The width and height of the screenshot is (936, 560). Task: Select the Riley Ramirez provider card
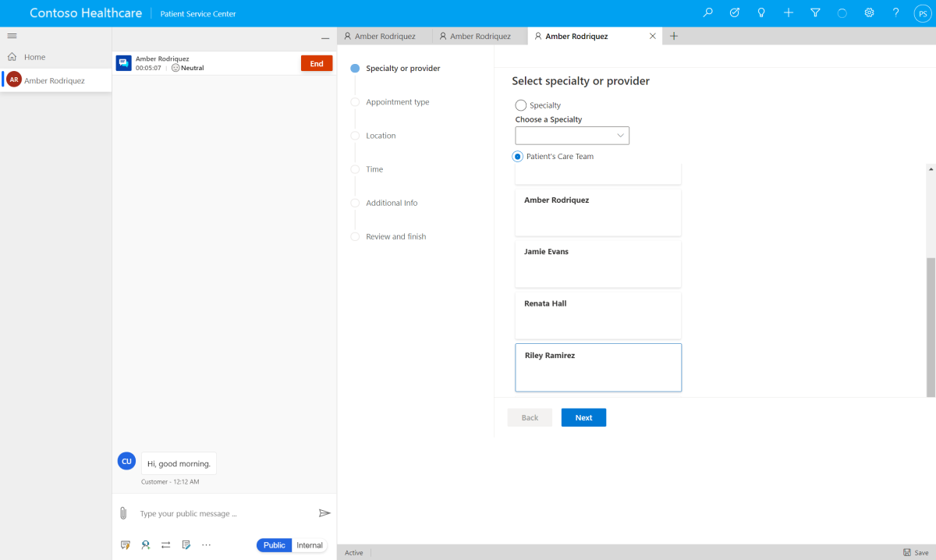tap(598, 367)
